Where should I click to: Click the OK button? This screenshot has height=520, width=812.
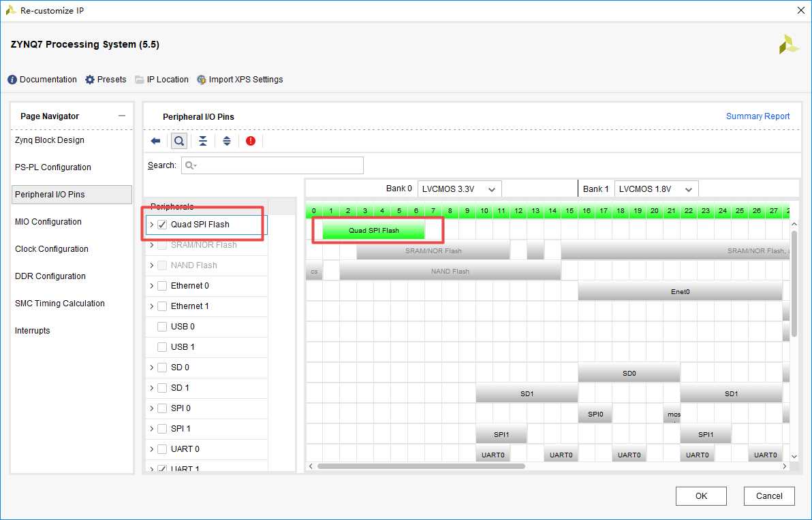[x=701, y=496]
